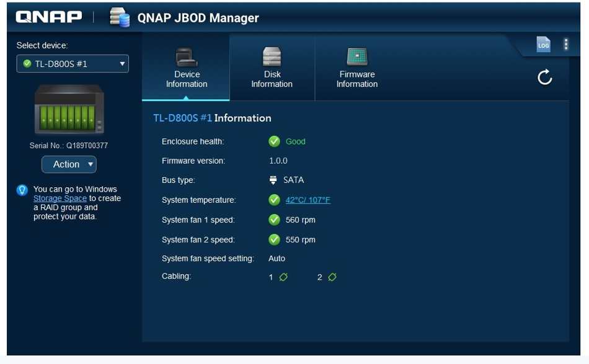Viewport: 589px width, 364px height.
Task: Click the green status check in device selector
Action: pyautogui.click(x=27, y=63)
